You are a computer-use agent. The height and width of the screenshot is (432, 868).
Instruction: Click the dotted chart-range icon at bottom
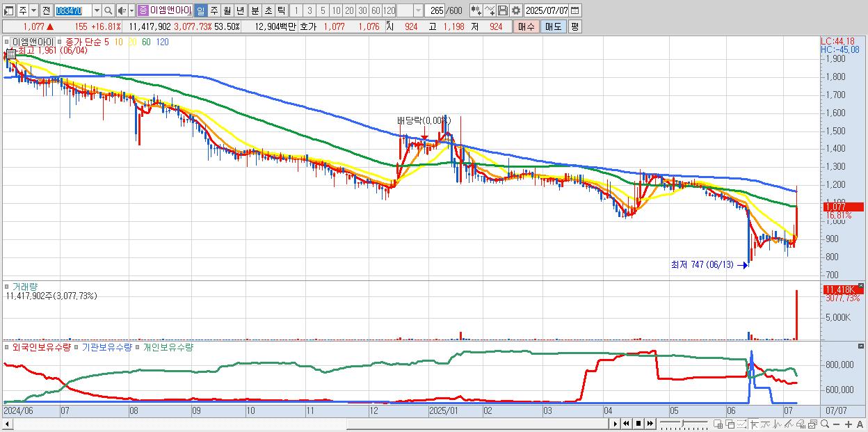click(741, 424)
